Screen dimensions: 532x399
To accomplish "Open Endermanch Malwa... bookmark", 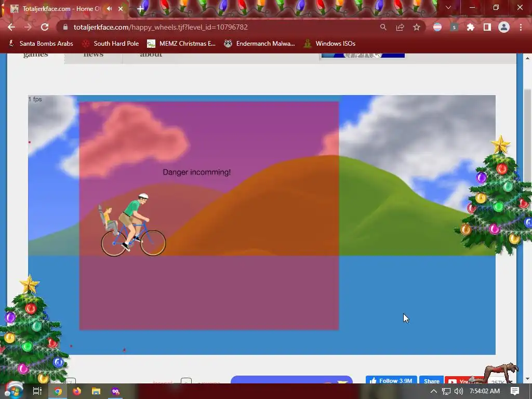I will (260, 44).
